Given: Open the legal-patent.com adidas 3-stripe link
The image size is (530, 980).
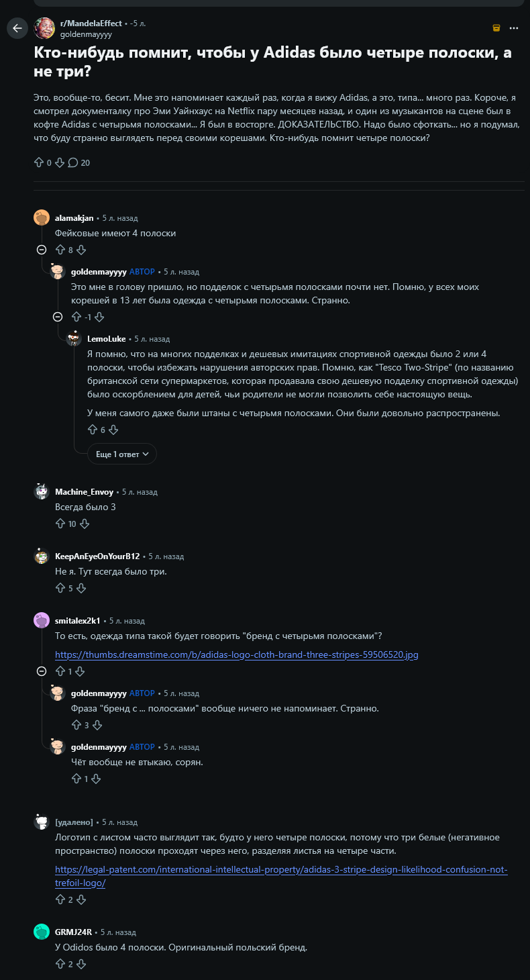Looking at the screenshot, I should pos(281,876).
